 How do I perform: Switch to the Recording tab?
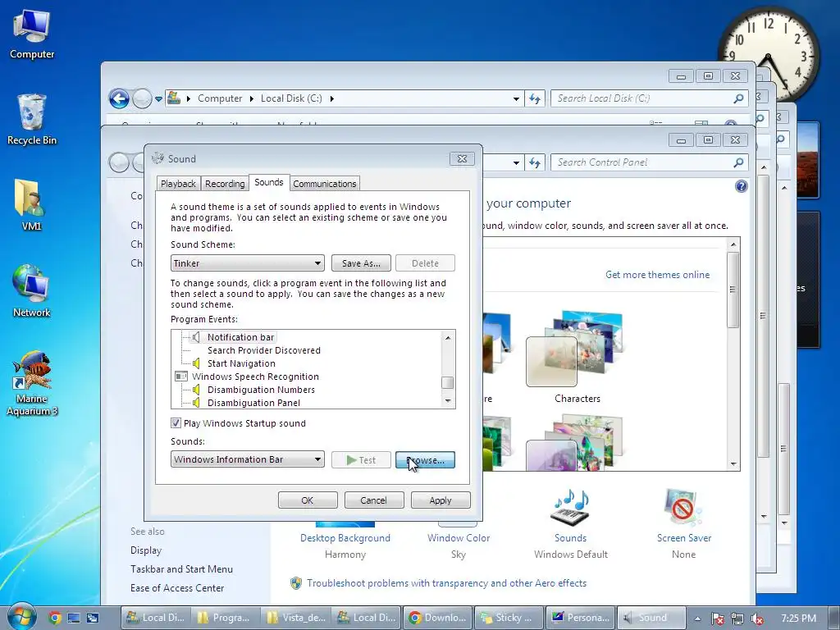(225, 184)
